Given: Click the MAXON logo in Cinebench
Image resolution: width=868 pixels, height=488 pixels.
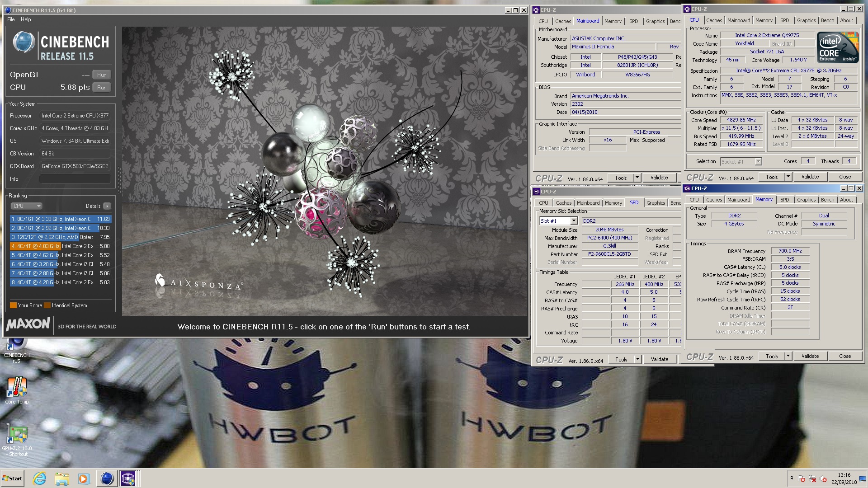Looking at the screenshot, I should coord(28,324).
